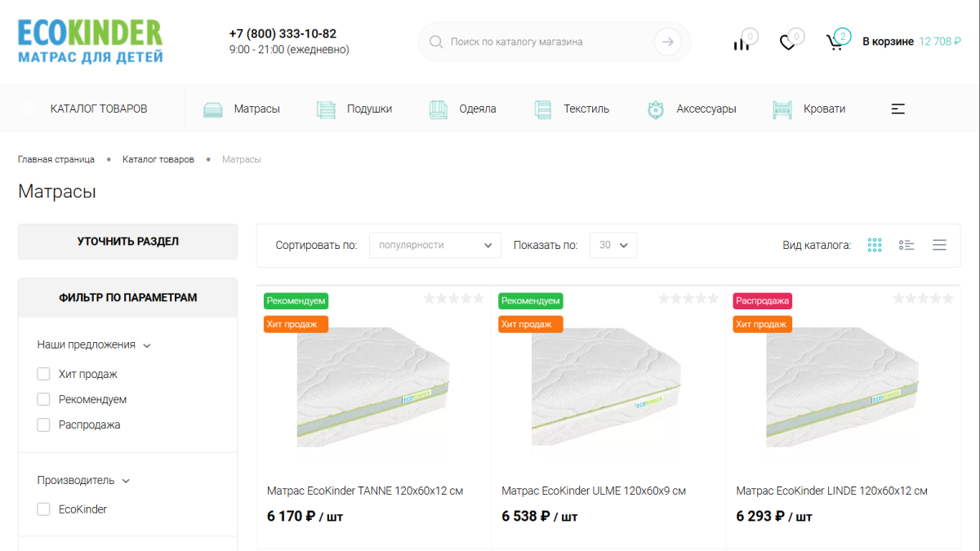Switch catalog to list view with thumbnails
Image resolution: width=980 pixels, height=551 pixels.
(906, 245)
